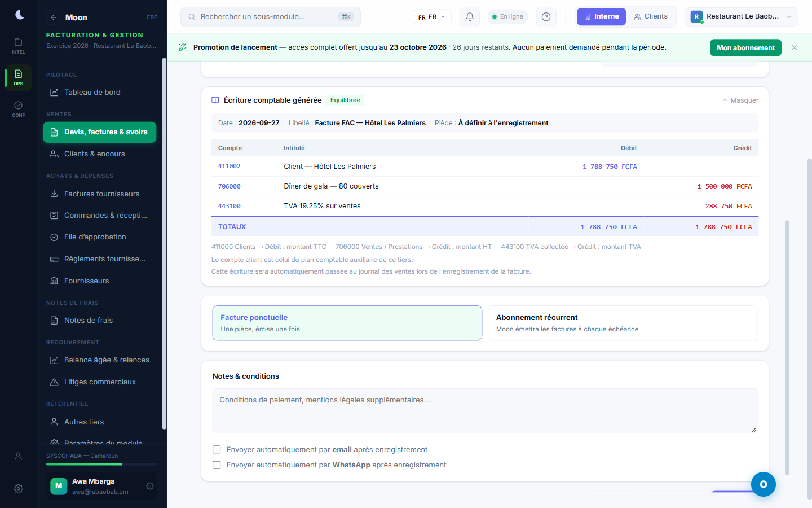Screen dimensions: 812x508
Task: Click the Mon abonnement button
Action: point(745,48)
